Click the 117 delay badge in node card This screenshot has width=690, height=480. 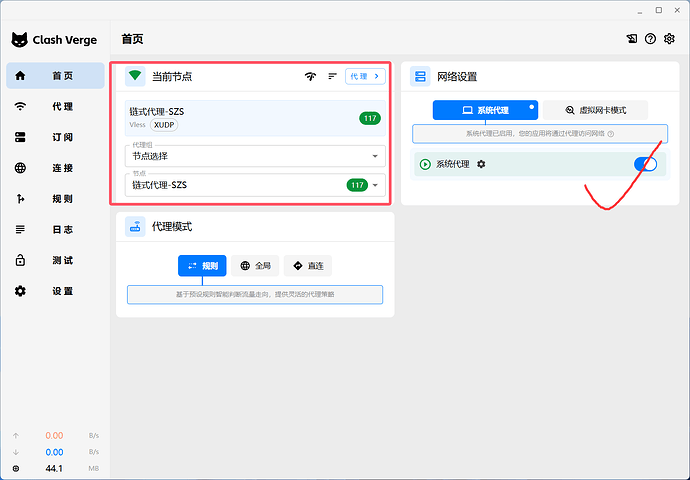(x=370, y=118)
